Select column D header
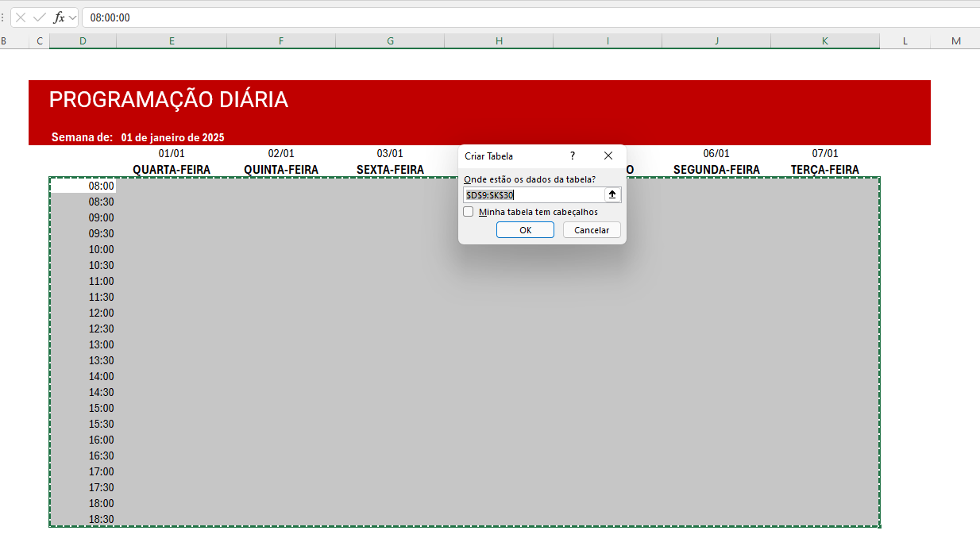Image resolution: width=980 pixels, height=542 pixels. 83,41
